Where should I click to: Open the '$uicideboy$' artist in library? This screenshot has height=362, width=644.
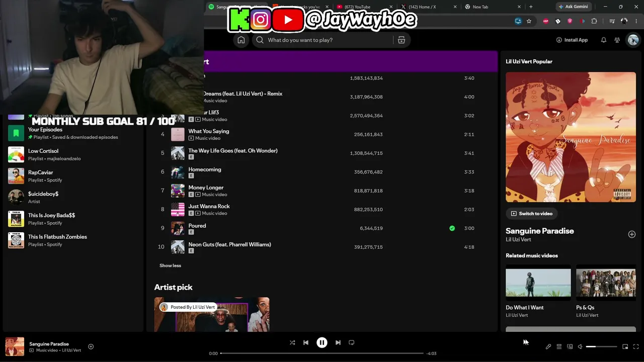point(73,197)
